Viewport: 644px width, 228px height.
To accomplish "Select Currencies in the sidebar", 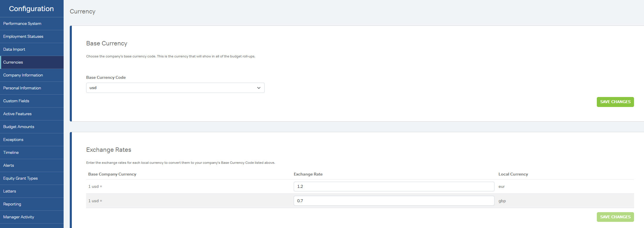I will click(13, 62).
